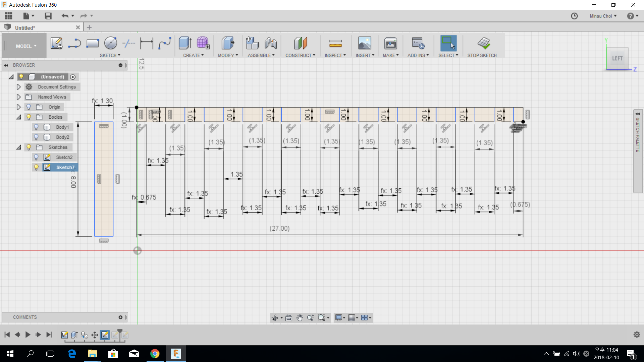Viewport: 644px width, 362px height.
Task: Collapse the Bodies folder node
Action: (x=19, y=117)
